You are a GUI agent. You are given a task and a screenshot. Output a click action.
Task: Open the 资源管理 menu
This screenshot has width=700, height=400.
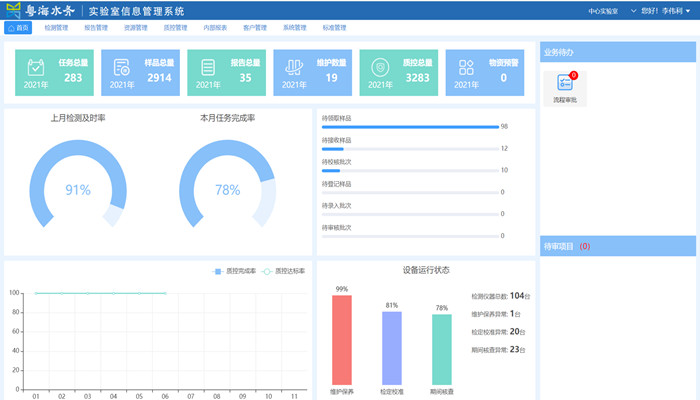pos(135,28)
